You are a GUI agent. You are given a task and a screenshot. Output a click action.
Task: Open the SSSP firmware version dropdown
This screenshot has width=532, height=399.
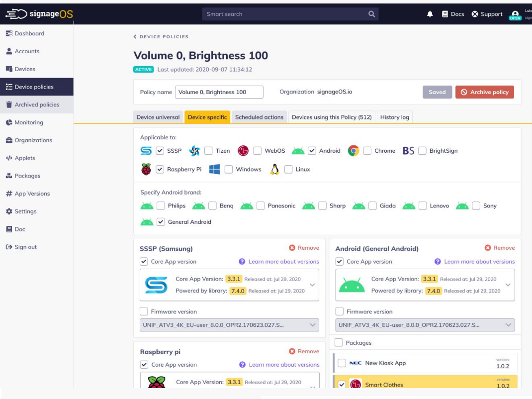[313, 325]
